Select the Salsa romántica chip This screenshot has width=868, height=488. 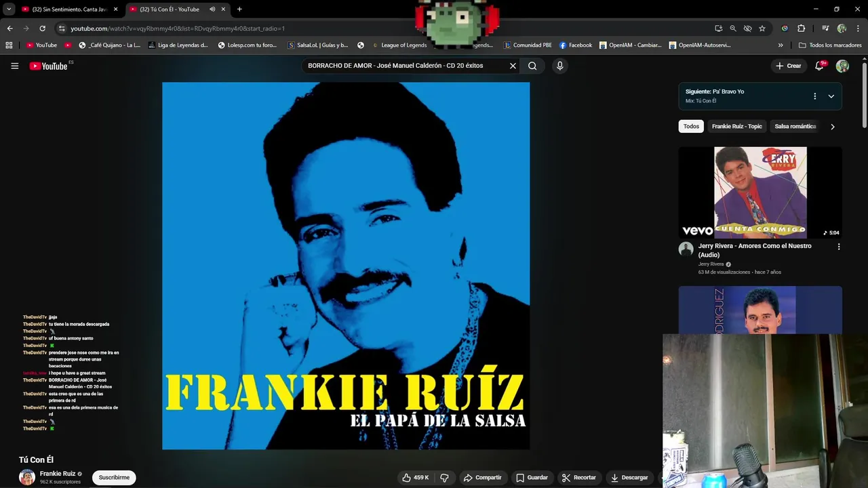click(x=795, y=126)
